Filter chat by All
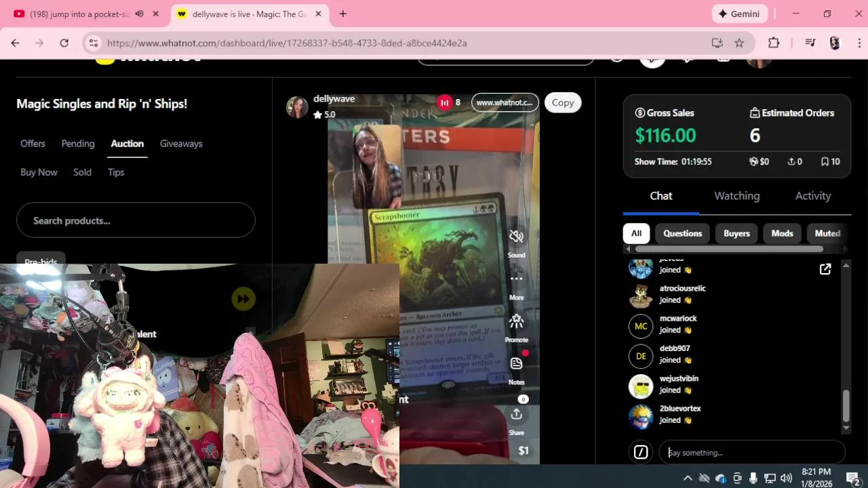The image size is (868, 488). (636, 233)
